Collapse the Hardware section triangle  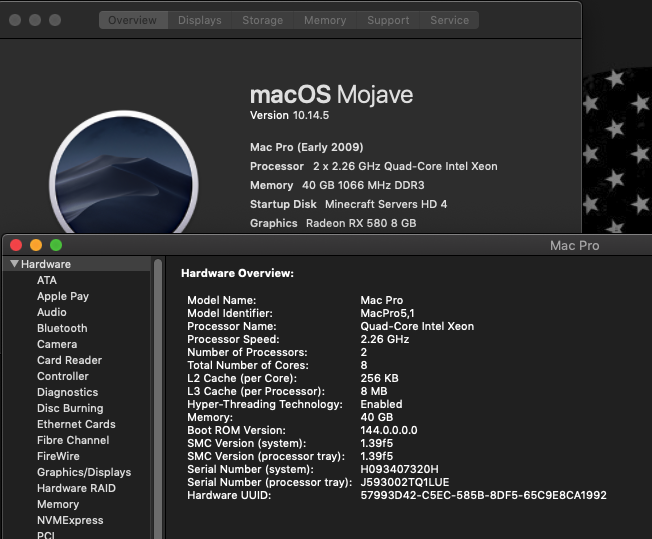point(15,264)
